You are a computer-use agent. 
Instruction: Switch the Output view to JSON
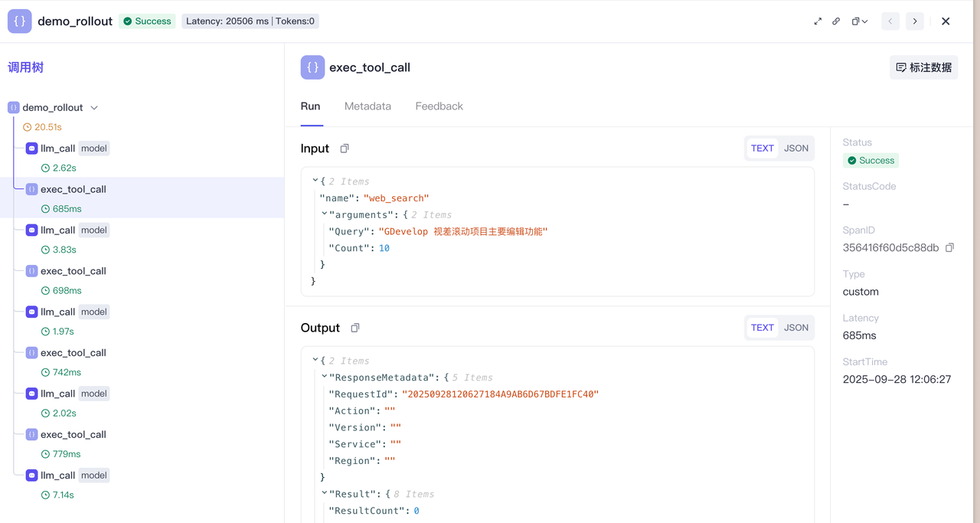pyautogui.click(x=796, y=328)
